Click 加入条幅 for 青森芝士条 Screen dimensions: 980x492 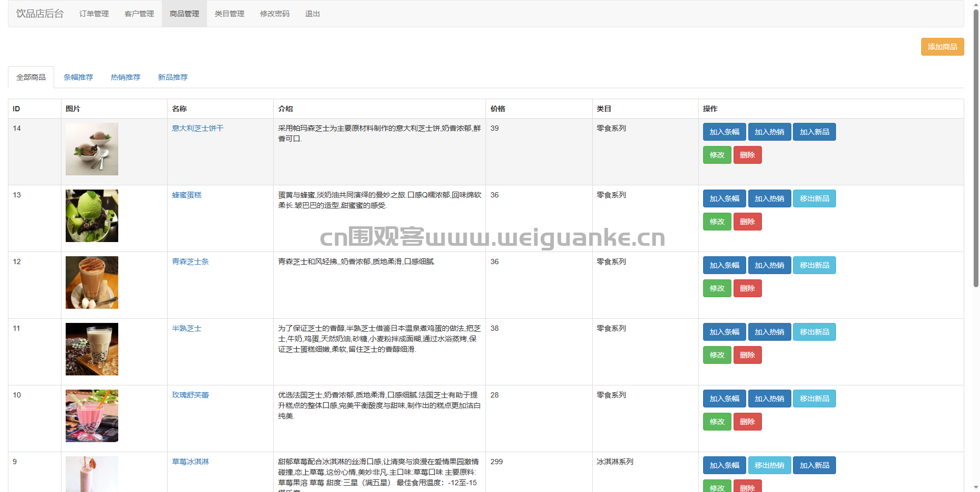pos(724,265)
